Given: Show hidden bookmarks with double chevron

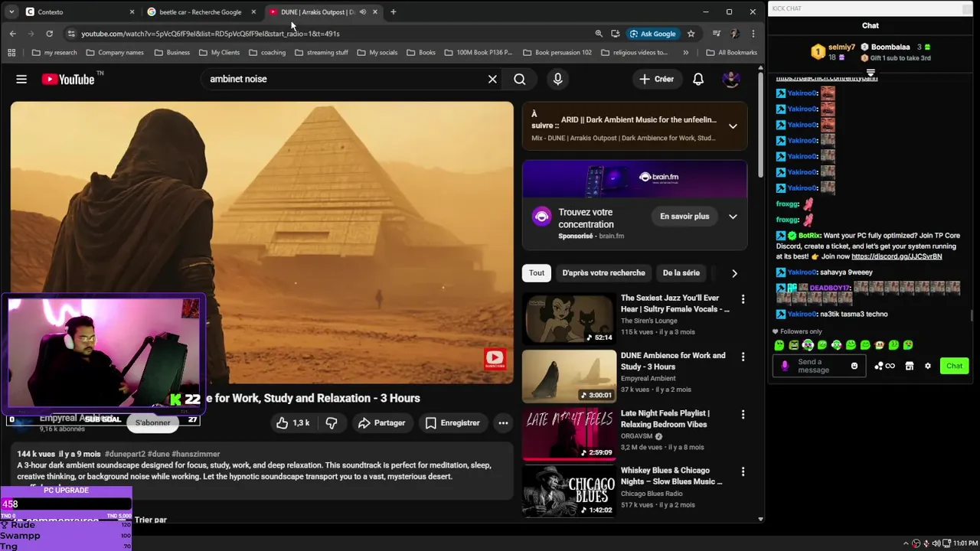Looking at the screenshot, I should 685,53.
